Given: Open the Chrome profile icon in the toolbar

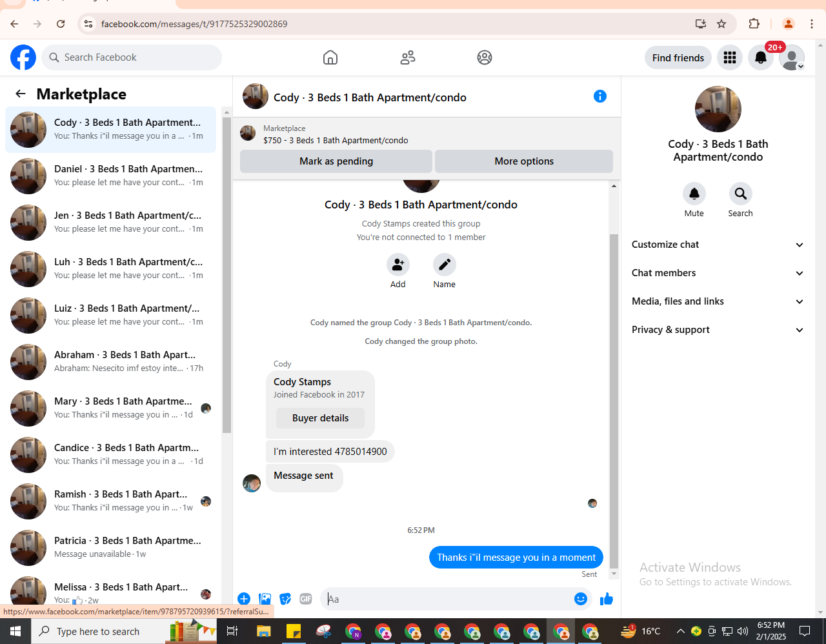Looking at the screenshot, I should 788,24.
